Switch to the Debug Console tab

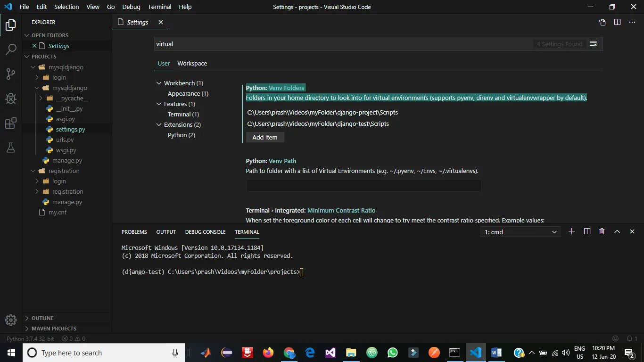pyautogui.click(x=205, y=232)
